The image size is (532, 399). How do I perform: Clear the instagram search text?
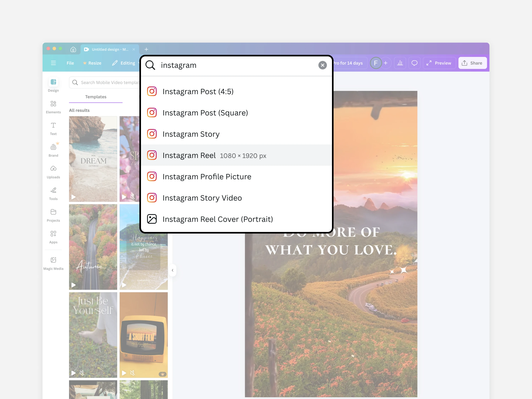tap(322, 65)
